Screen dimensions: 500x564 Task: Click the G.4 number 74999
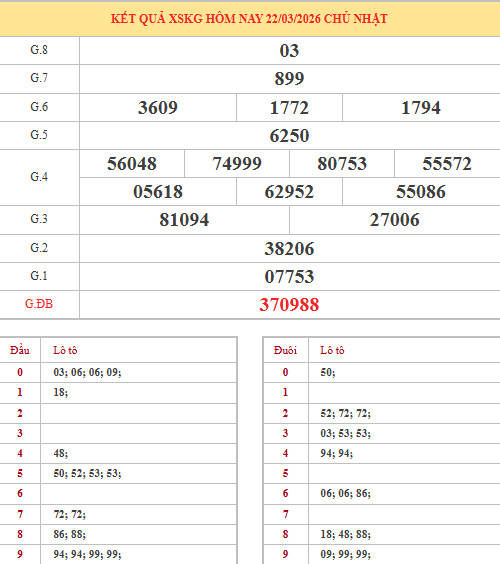tap(237, 164)
